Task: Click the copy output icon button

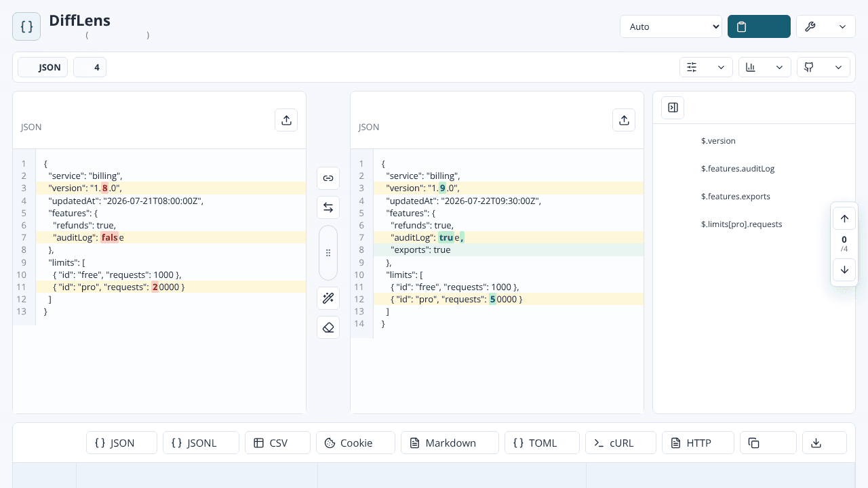Action: tap(768, 443)
